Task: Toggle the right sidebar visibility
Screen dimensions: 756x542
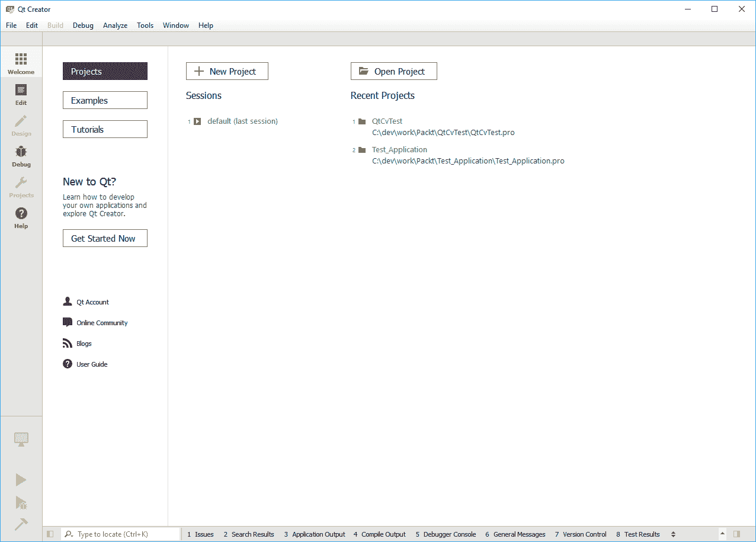Action: coord(737,534)
